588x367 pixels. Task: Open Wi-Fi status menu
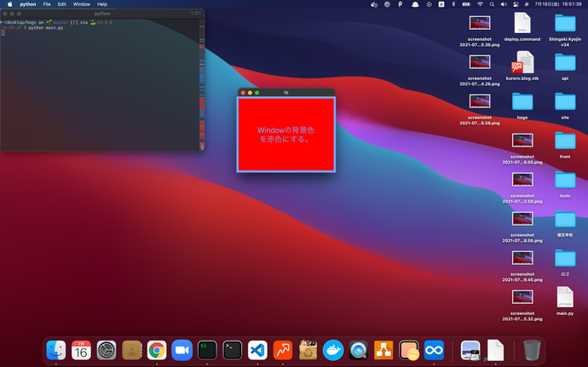tap(480, 4)
